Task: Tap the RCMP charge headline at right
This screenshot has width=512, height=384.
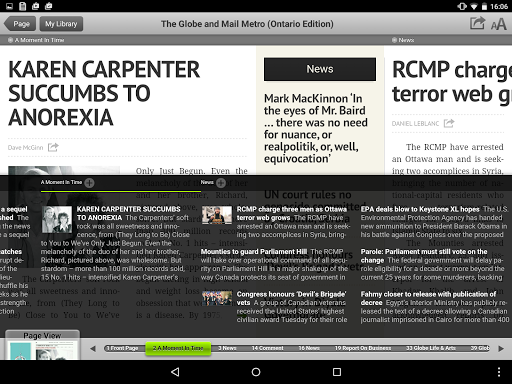Action: pyautogui.click(x=452, y=82)
